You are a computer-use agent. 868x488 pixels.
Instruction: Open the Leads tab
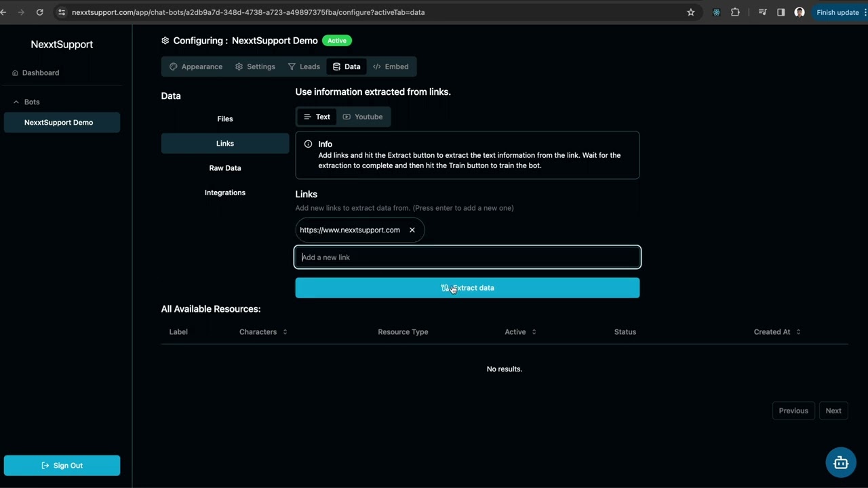pos(304,66)
